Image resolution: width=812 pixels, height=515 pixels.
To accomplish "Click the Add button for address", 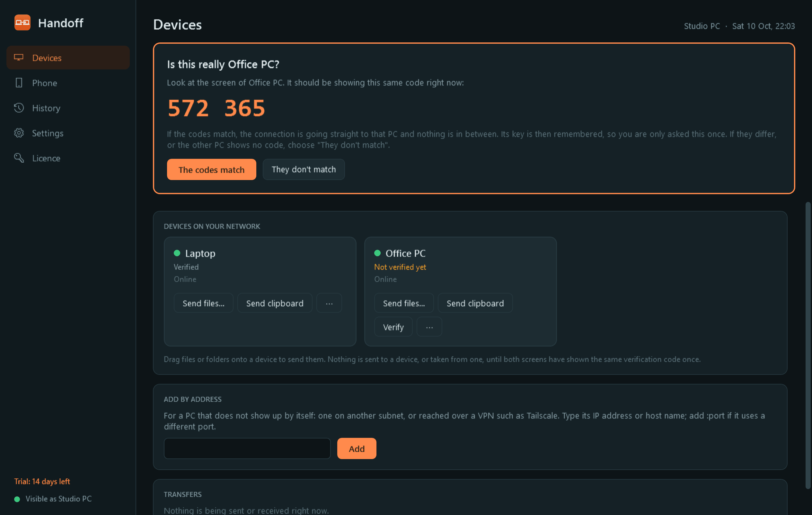I will [357, 448].
